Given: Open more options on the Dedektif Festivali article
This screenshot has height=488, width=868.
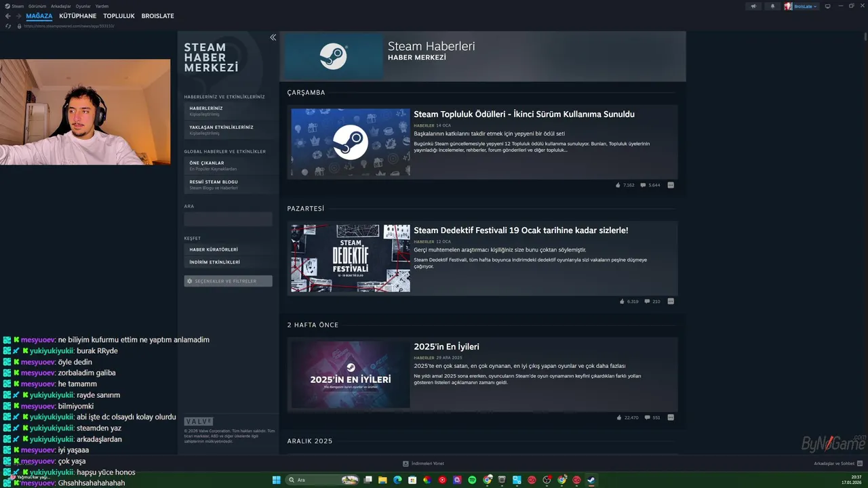Looking at the screenshot, I should pos(671,301).
